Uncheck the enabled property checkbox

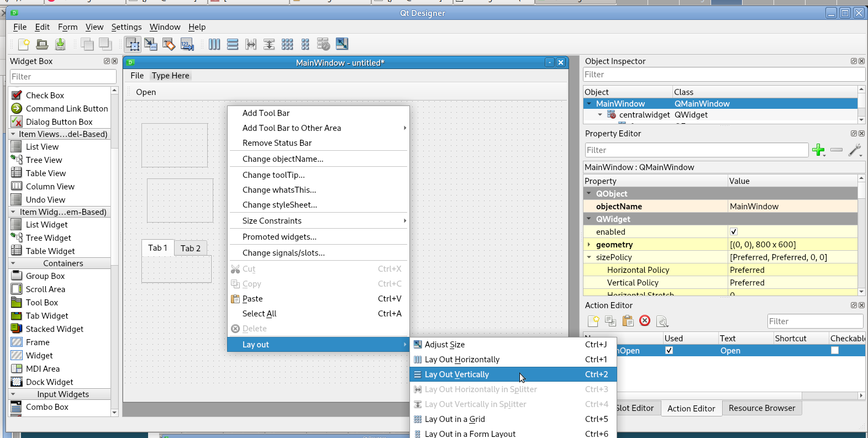coord(734,232)
